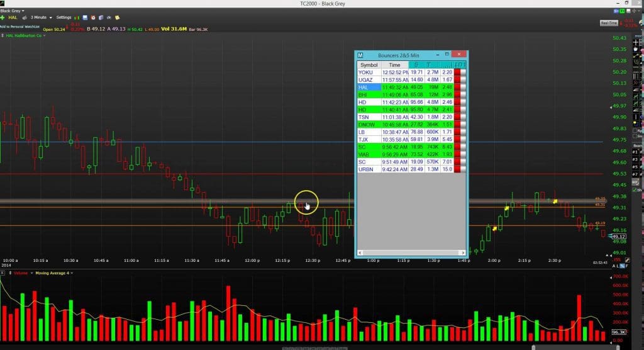The width and height of the screenshot is (644, 350).
Task: Open the 3 Minute timeframe dropdown
Action: pyautogui.click(x=42, y=18)
